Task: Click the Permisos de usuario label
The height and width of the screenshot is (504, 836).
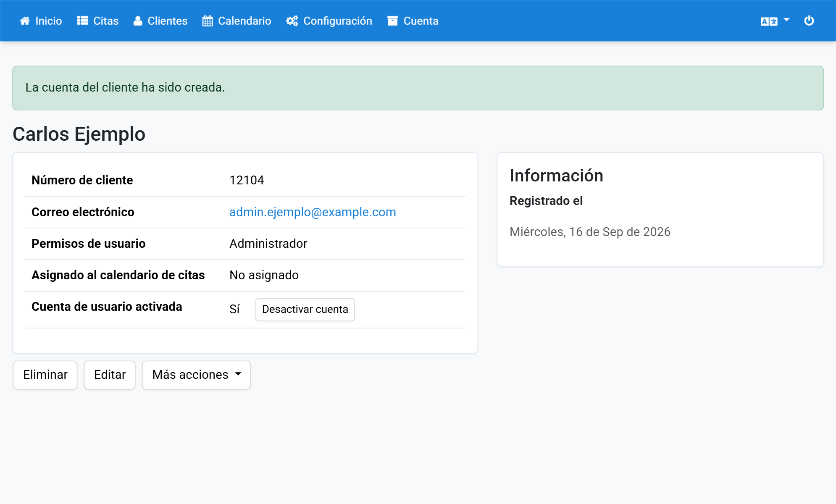Action: click(x=89, y=244)
